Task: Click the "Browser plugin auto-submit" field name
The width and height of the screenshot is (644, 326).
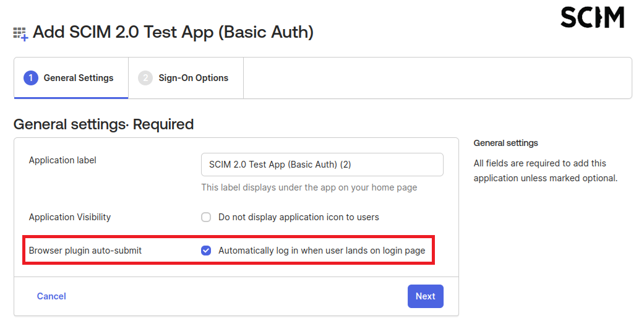Action: pos(85,251)
